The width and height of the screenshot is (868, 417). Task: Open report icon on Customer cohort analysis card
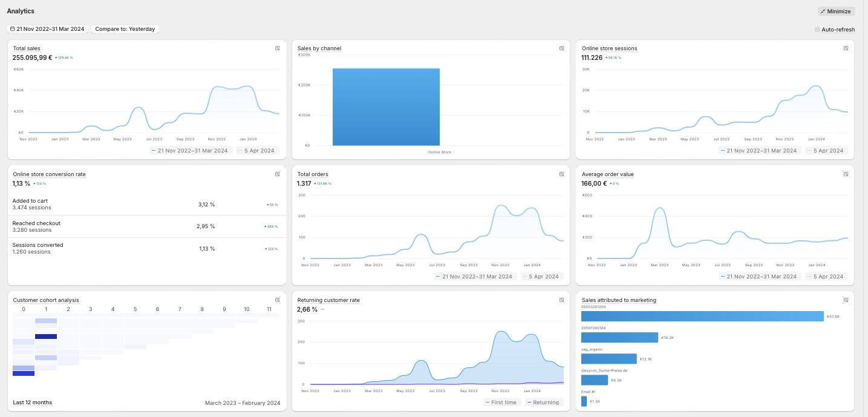coord(278,300)
